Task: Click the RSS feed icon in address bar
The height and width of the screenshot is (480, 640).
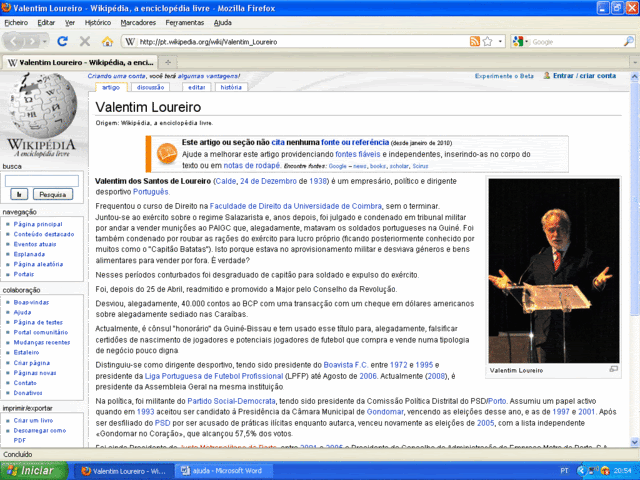Action: point(474,41)
